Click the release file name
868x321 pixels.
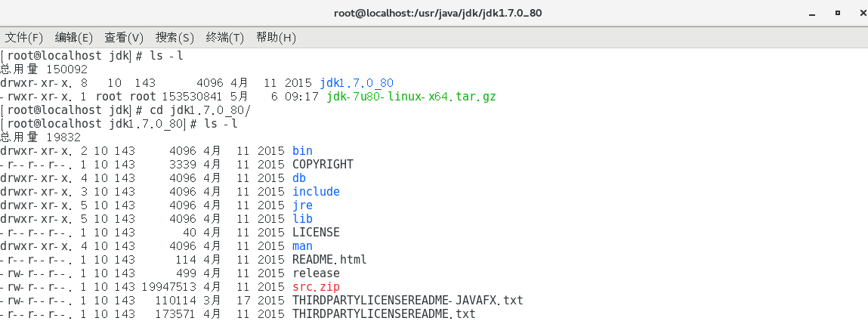(316, 273)
